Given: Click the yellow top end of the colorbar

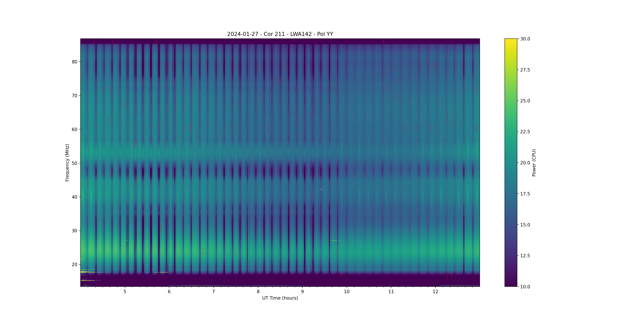Looking at the screenshot, I should pos(511,41).
